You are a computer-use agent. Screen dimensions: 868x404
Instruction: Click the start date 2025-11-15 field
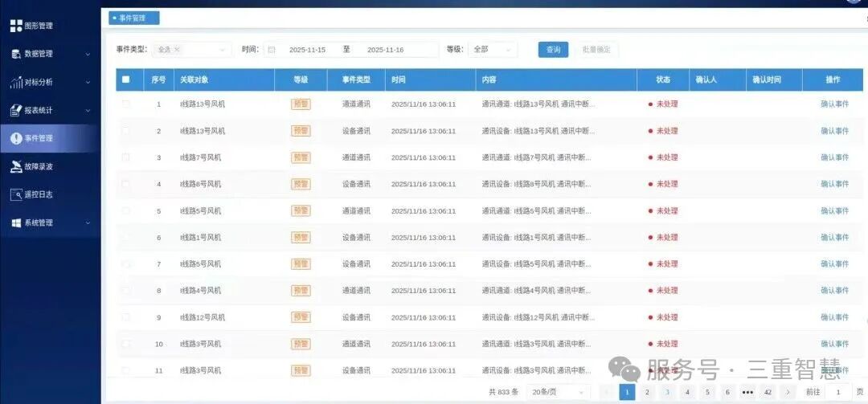click(307, 50)
